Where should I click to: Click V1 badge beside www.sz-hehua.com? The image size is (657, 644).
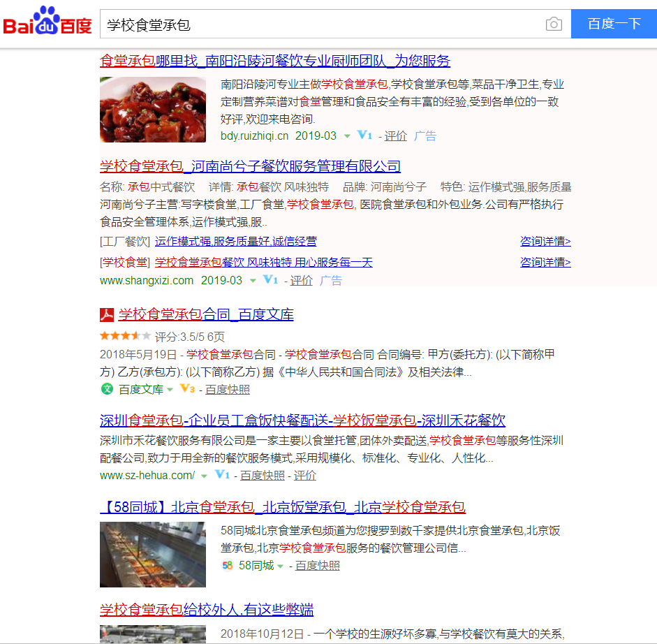222,474
